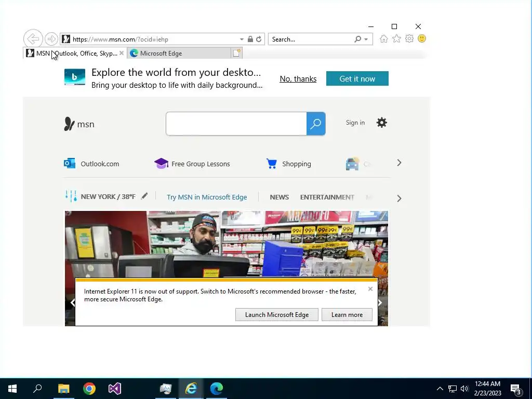This screenshot has height=399, width=532.
Task: Open MSN page settings gear
Action: (x=382, y=123)
